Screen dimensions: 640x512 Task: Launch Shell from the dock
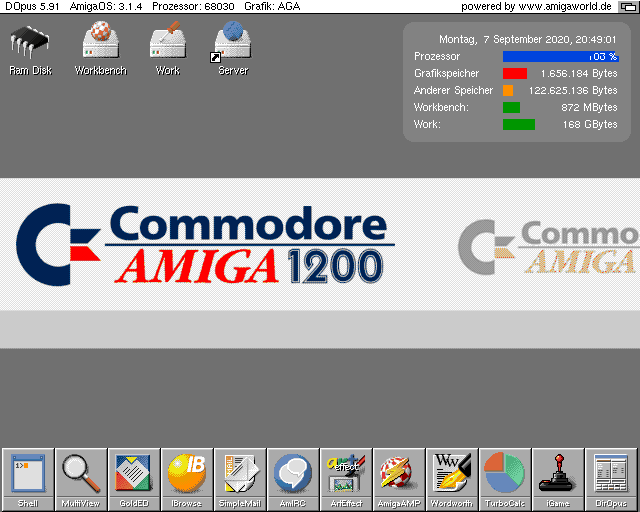click(x=28, y=479)
